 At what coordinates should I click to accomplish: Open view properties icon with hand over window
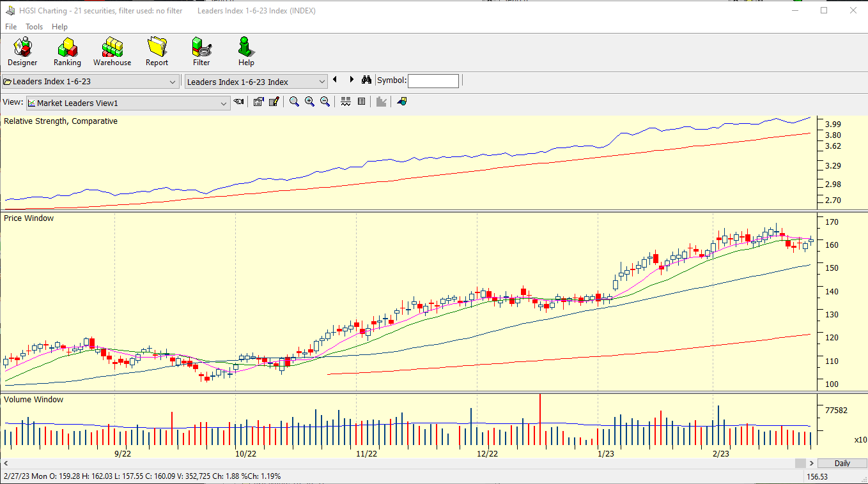(258, 102)
